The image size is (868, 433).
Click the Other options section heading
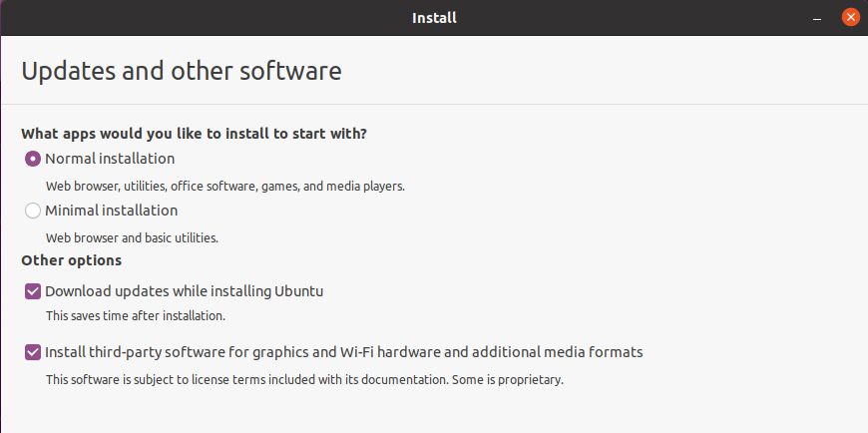click(x=71, y=260)
